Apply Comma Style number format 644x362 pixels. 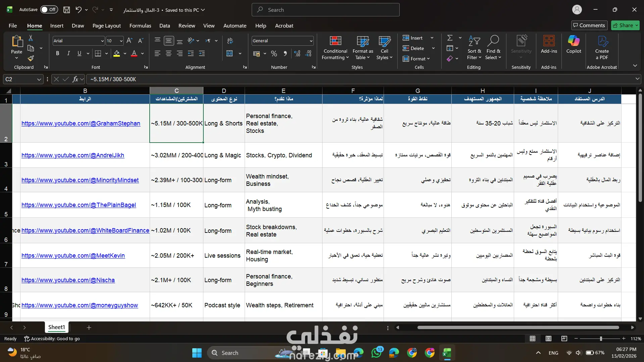click(x=285, y=53)
